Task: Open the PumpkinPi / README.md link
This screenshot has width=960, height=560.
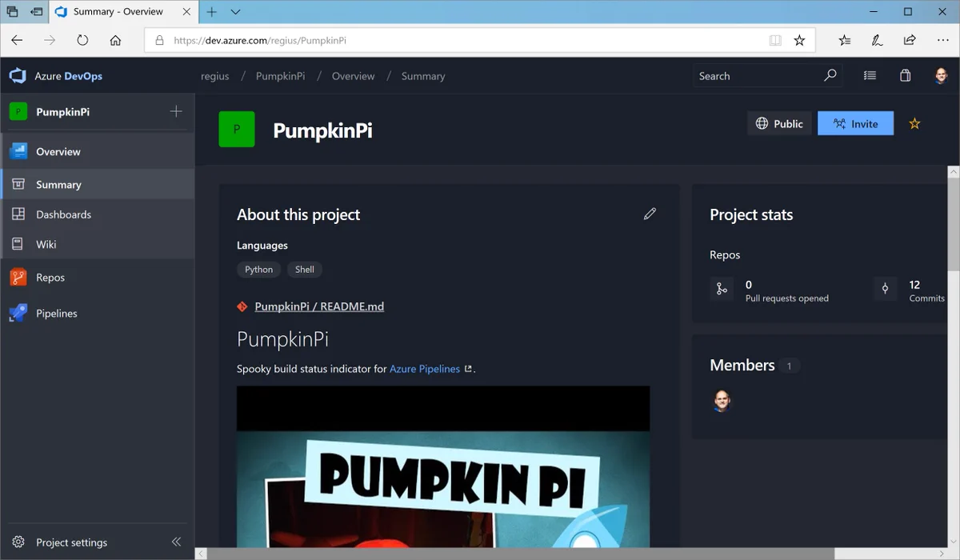Action: click(319, 306)
